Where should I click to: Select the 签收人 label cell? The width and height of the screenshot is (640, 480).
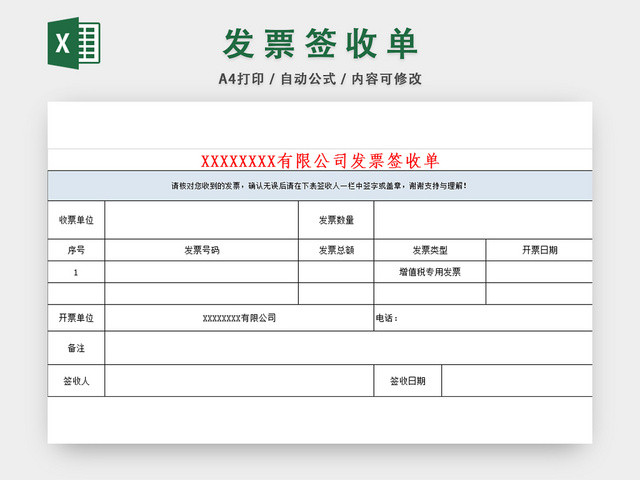(x=76, y=381)
